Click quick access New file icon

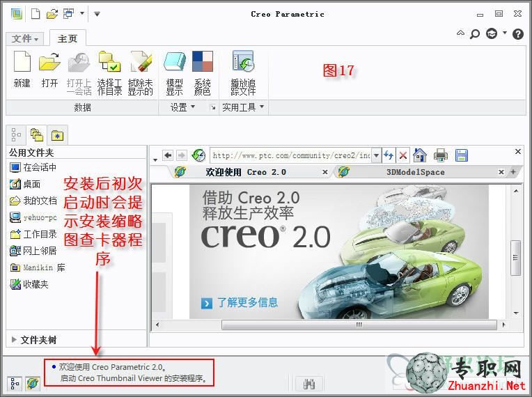click(36, 14)
